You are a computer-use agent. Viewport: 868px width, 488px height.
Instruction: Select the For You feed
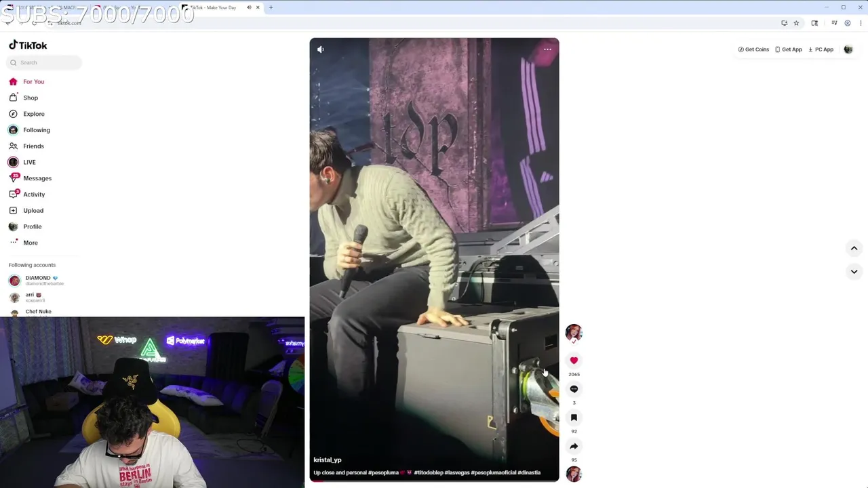pos(33,81)
